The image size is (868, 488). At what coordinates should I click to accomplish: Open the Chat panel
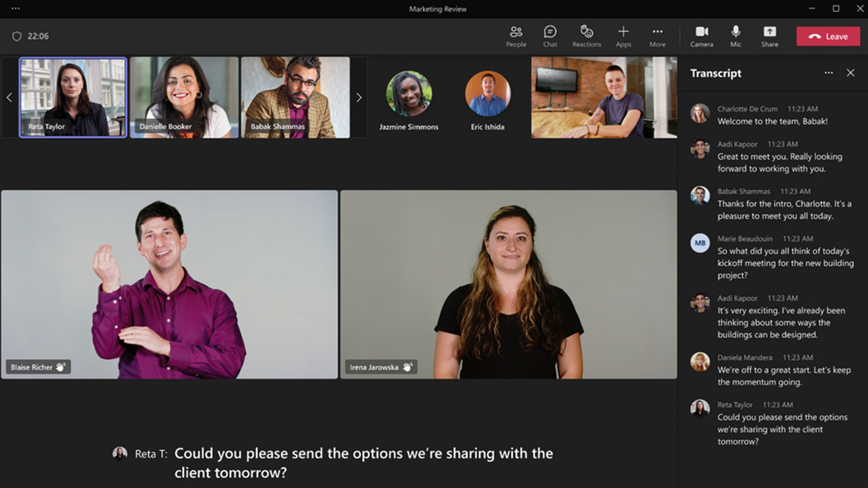548,36
